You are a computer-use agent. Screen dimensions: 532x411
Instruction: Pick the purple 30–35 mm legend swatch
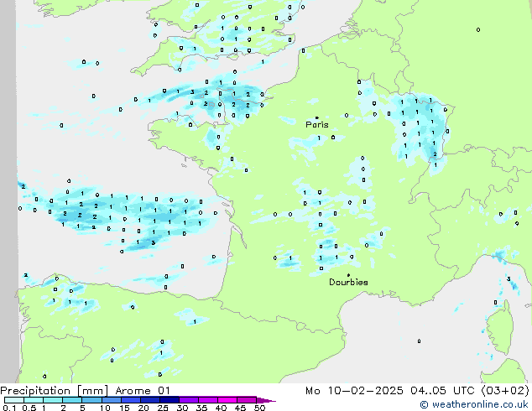pyautogui.click(x=189, y=400)
